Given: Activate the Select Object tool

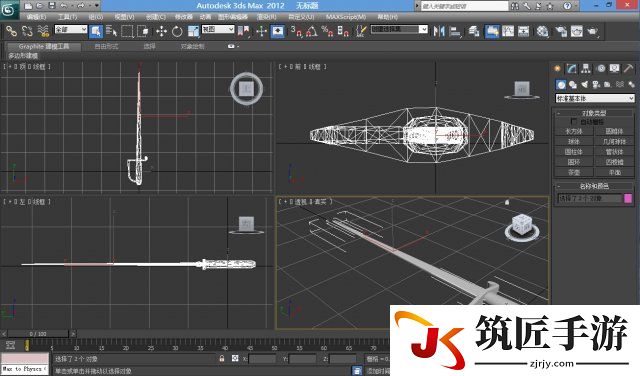Looking at the screenshot, I should click(x=96, y=31).
